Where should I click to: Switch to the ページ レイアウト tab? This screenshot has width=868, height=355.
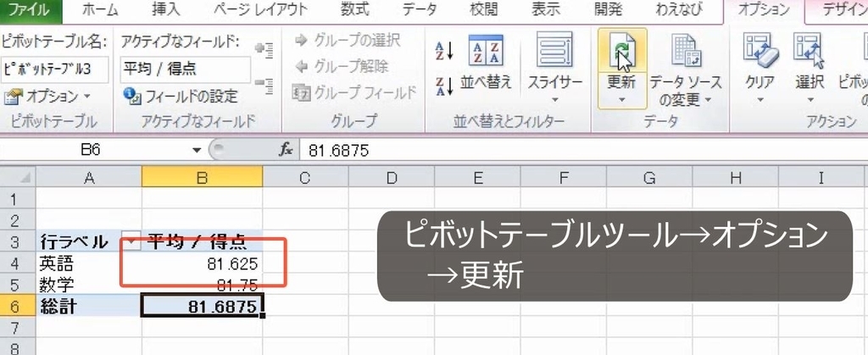(260, 8)
